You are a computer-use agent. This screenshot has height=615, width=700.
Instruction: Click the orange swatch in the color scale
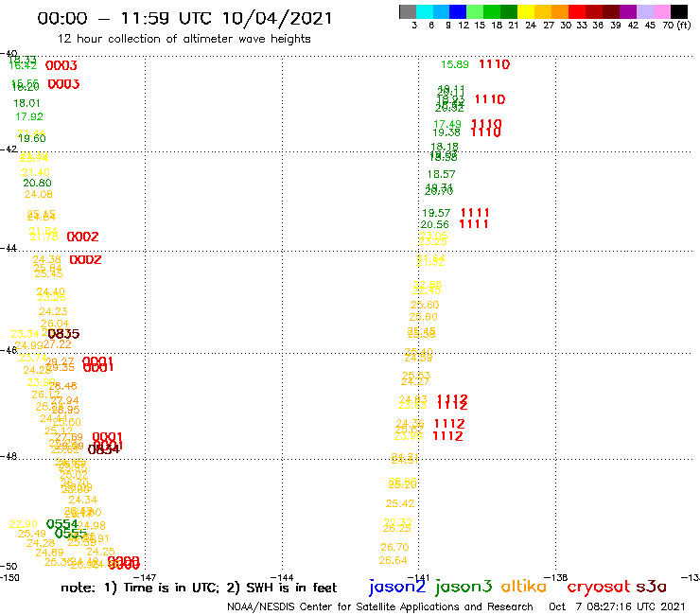[x=560, y=11]
